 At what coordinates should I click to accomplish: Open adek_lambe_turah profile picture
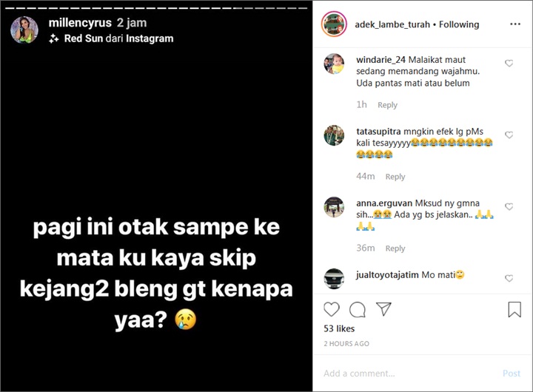tap(334, 24)
